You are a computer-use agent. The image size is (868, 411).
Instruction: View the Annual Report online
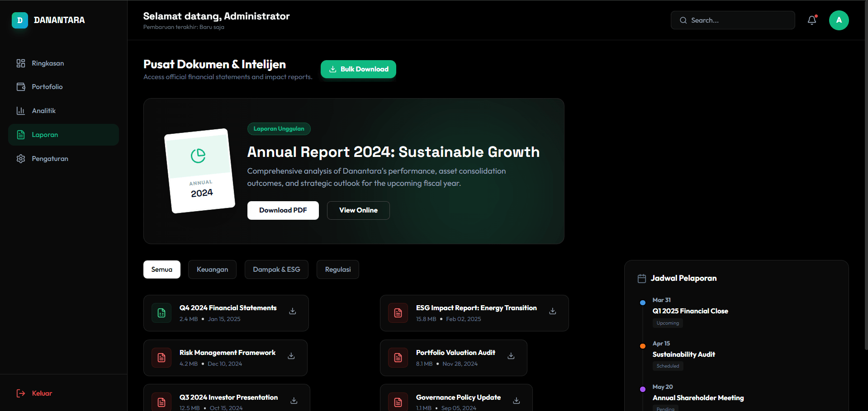[x=358, y=210]
